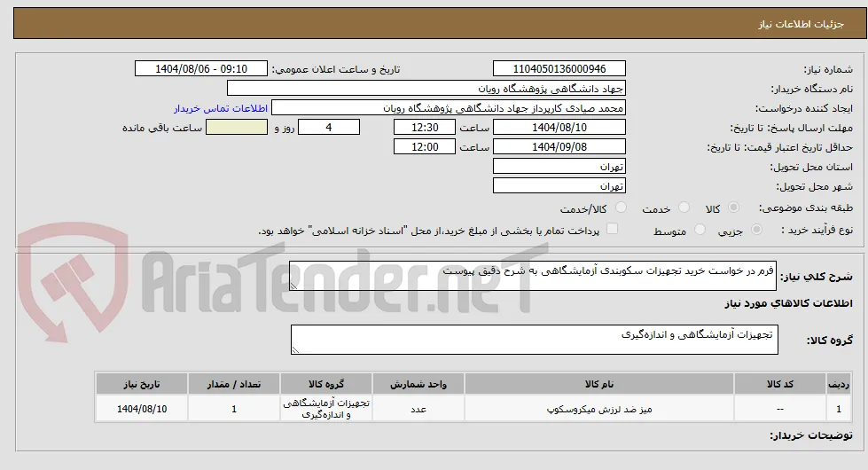This screenshot has width=868, height=470.
Task: Click the remaining days field showing 4
Action: (329, 128)
